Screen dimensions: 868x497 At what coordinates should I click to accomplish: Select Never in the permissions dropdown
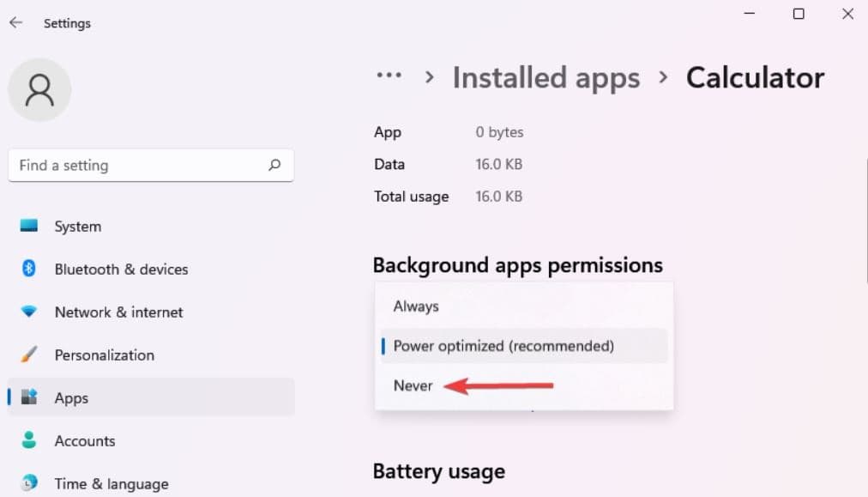click(x=413, y=386)
